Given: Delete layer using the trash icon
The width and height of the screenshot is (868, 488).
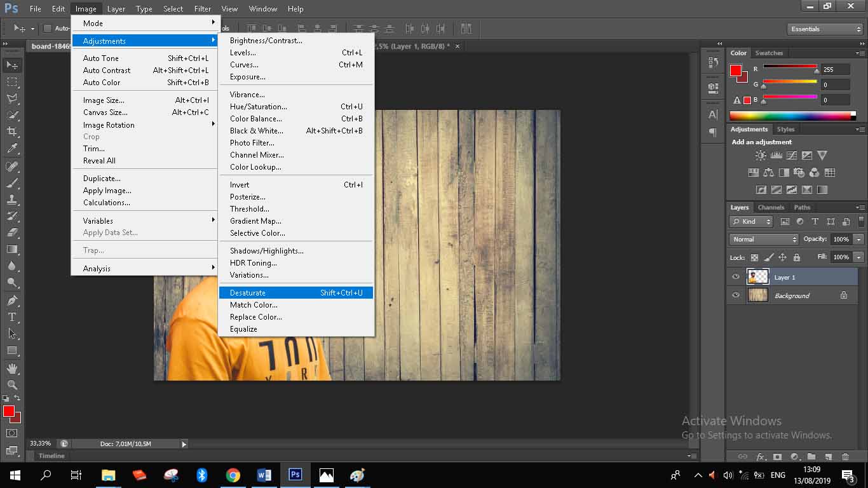Looking at the screenshot, I should click(845, 456).
